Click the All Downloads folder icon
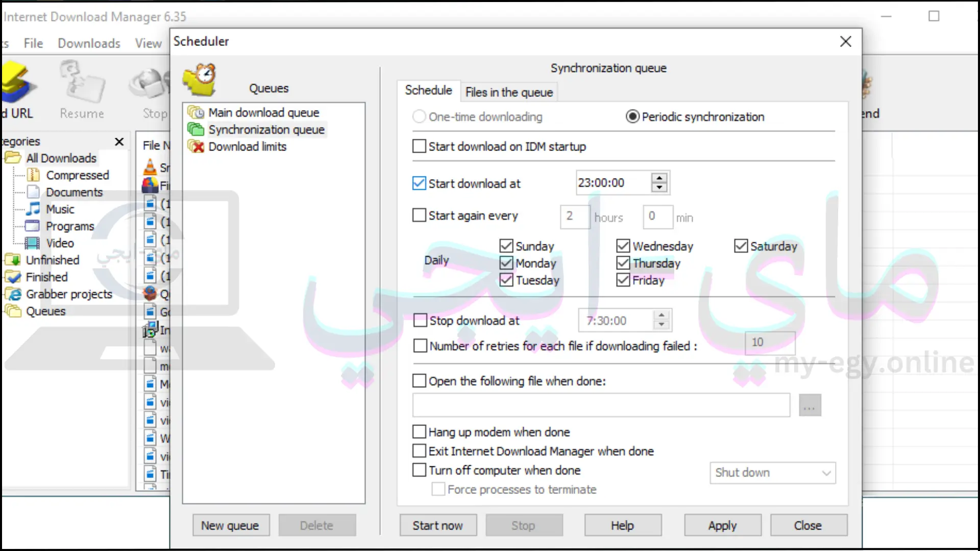This screenshot has height=551, width=980. point(13,158)
